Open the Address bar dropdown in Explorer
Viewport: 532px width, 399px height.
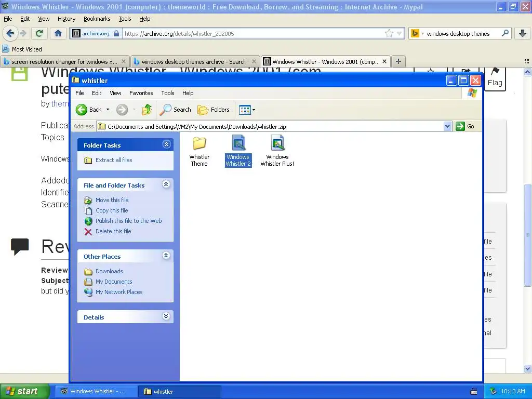pos(447,126)
